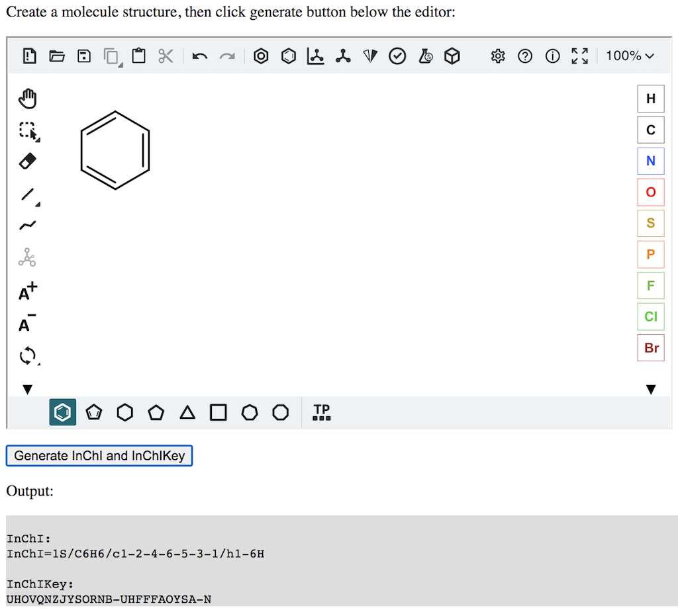The image size is (678, 616).
Task: Activate the Charge Minus tool
Action: (27, 323)
